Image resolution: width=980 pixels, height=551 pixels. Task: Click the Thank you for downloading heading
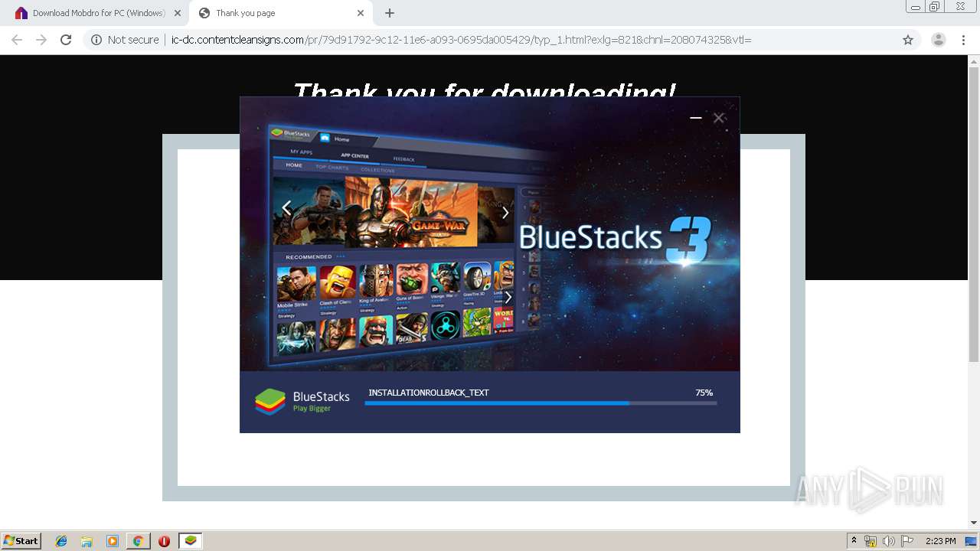coord(484,90)
